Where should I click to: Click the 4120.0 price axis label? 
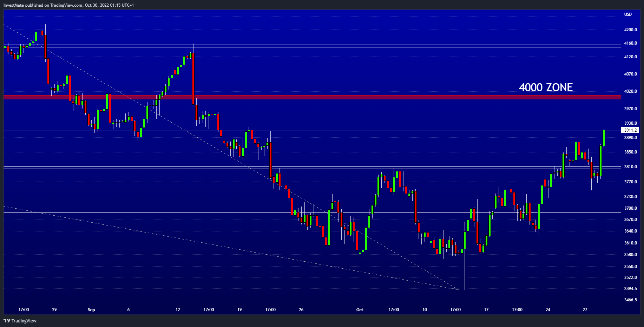(x=630, y=57)
